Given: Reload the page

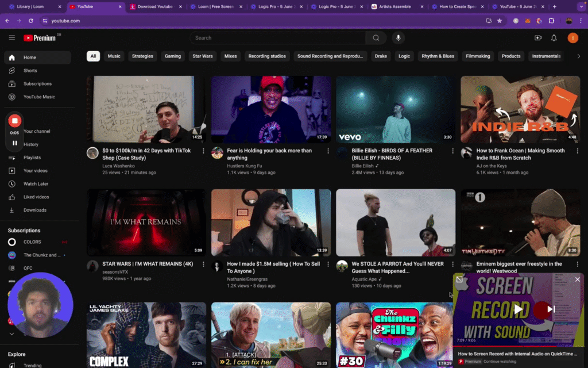Looking at the screenshot, I should [x=31, y=21].
